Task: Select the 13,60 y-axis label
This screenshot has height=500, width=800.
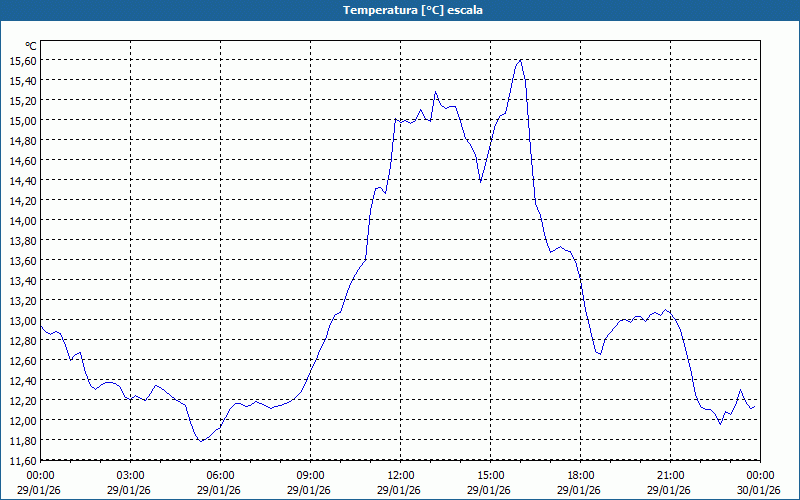Action: (23, 261)
